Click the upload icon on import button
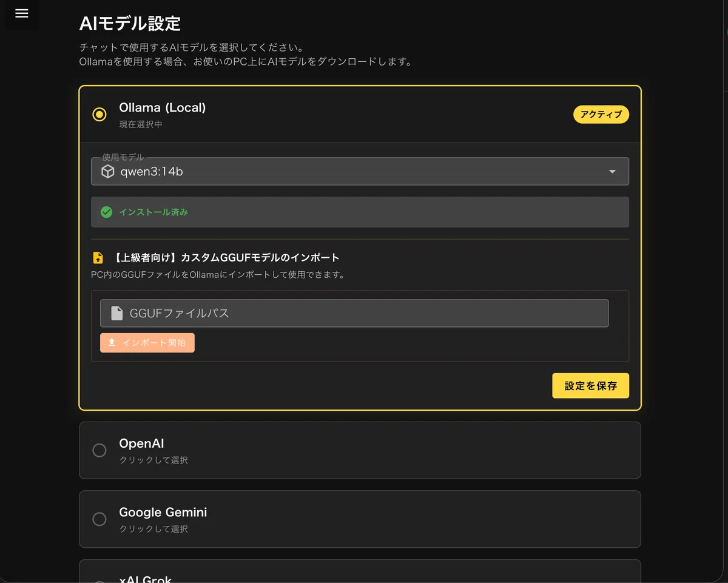Image resolution: width=728 pixels, height=583 pixels. click(x=112, y=343)
